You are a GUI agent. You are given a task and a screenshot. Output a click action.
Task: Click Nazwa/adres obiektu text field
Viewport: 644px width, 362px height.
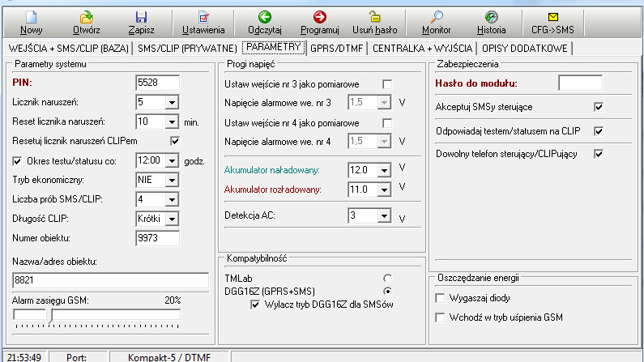click(111, 280)
